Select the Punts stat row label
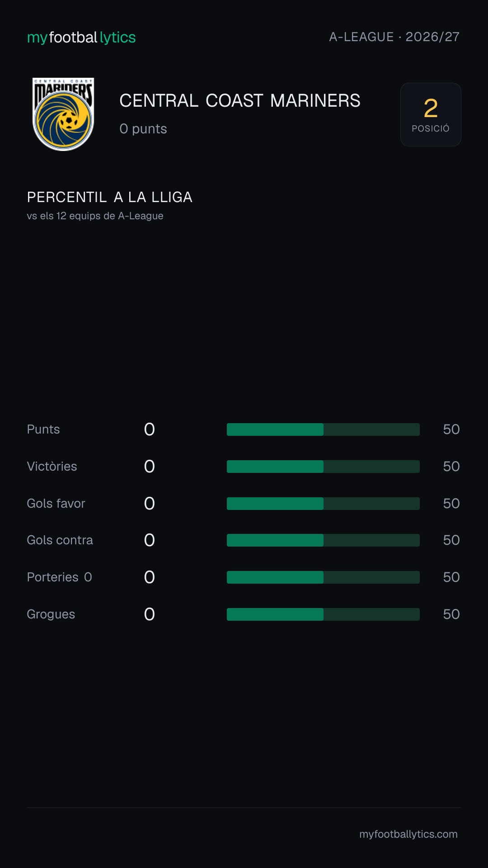Screen dimensions: 488x868 [43, 429]
